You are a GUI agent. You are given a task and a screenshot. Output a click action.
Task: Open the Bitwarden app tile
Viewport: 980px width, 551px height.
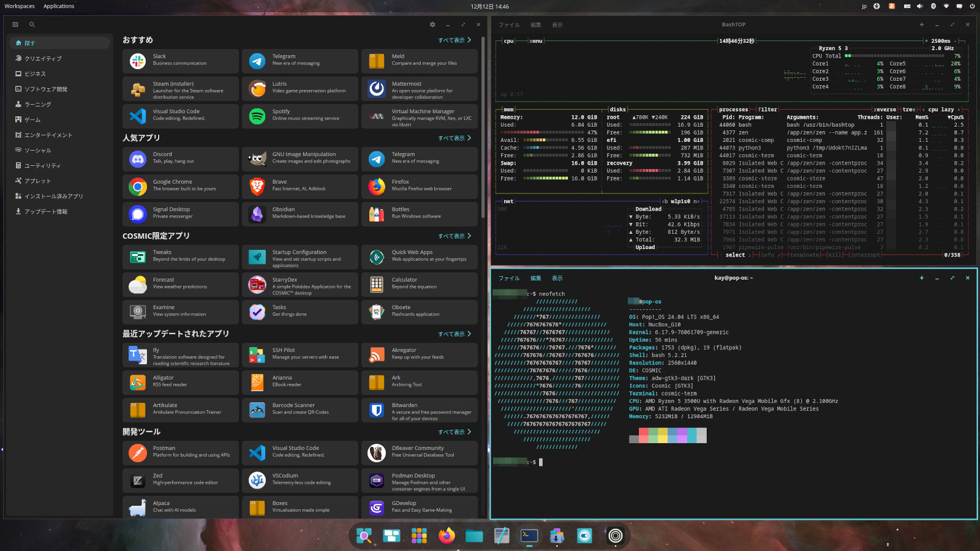[x=419, y=410]
